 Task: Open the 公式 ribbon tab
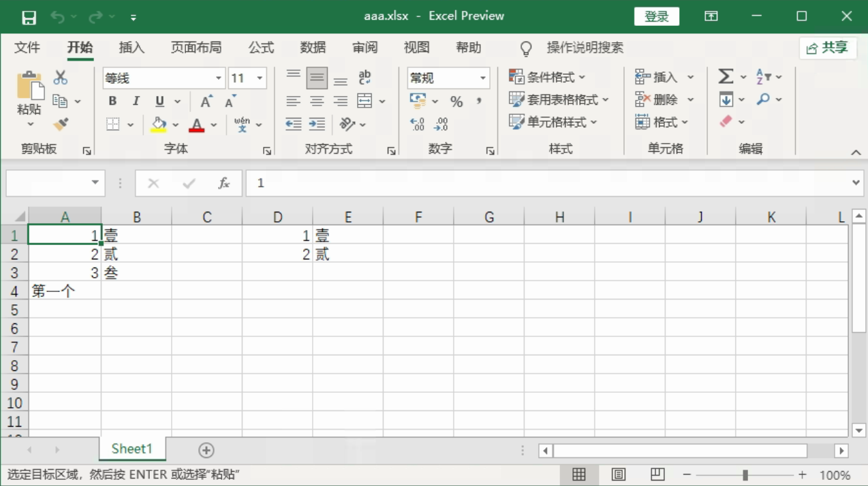[261, 48]
